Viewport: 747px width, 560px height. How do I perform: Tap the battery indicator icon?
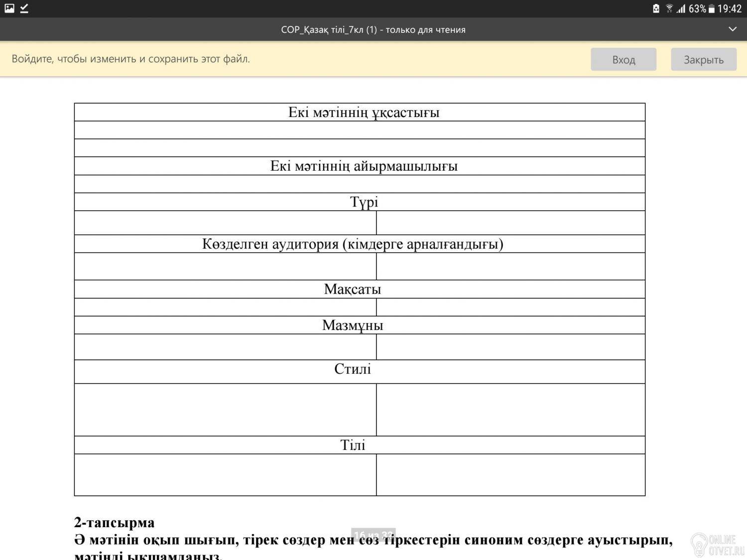[x=712, y=8]
